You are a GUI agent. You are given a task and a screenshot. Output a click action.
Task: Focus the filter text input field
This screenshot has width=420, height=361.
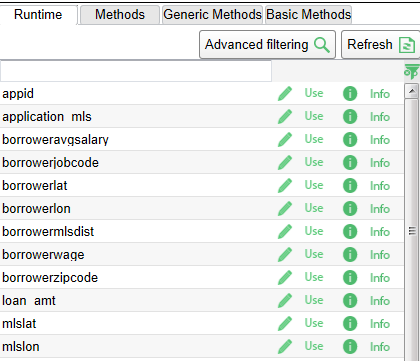(136, 71)
